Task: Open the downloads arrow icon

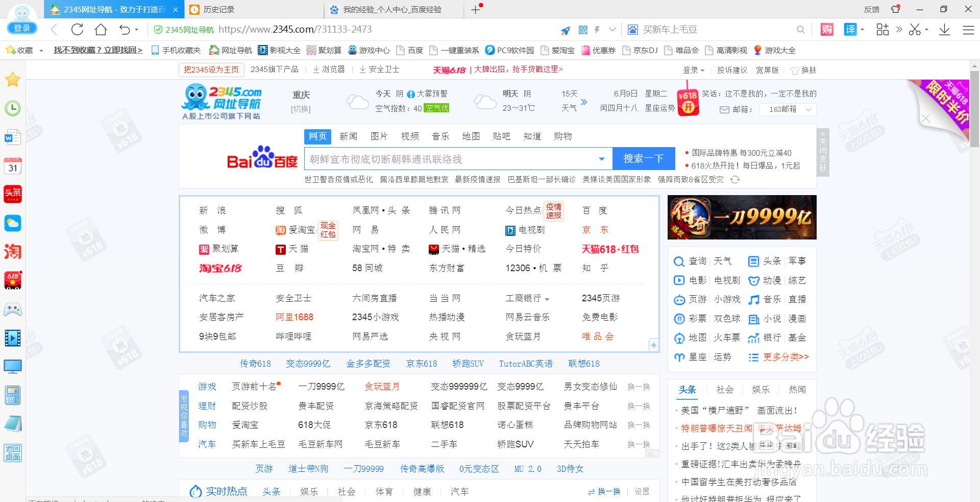Action: pyautogui.click(x=944, y=30)
